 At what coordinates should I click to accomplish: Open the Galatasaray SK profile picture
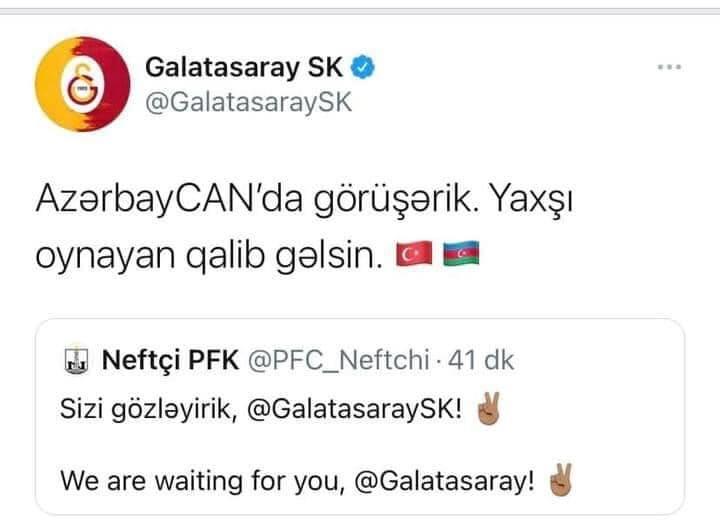(83, 84)
